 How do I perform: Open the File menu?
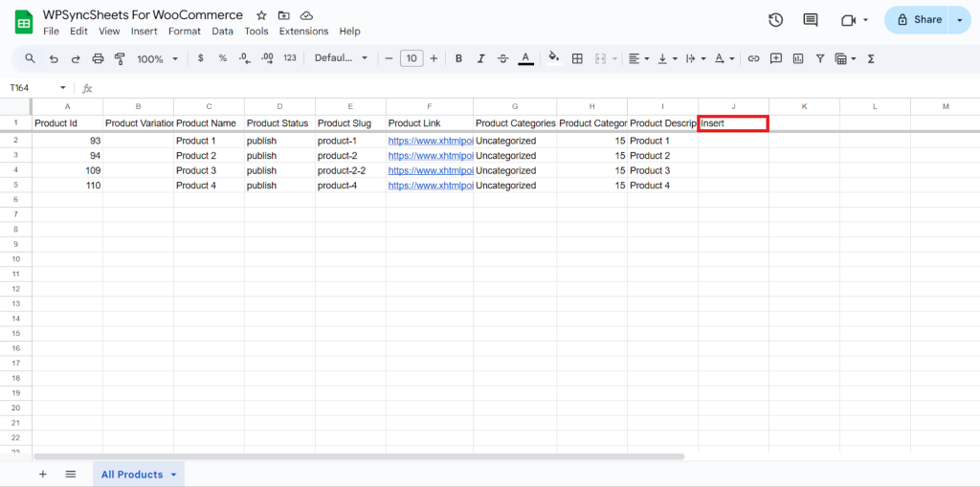point(52,32)
